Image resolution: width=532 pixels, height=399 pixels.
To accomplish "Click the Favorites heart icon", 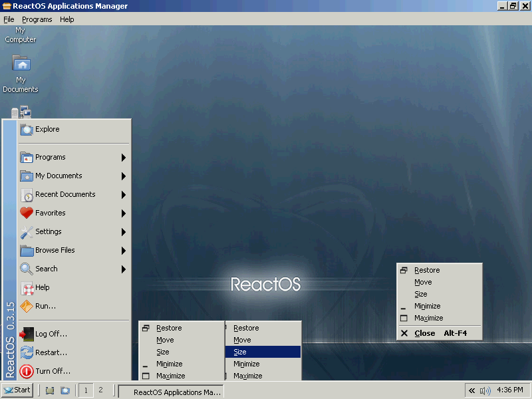I will (27, 213).
